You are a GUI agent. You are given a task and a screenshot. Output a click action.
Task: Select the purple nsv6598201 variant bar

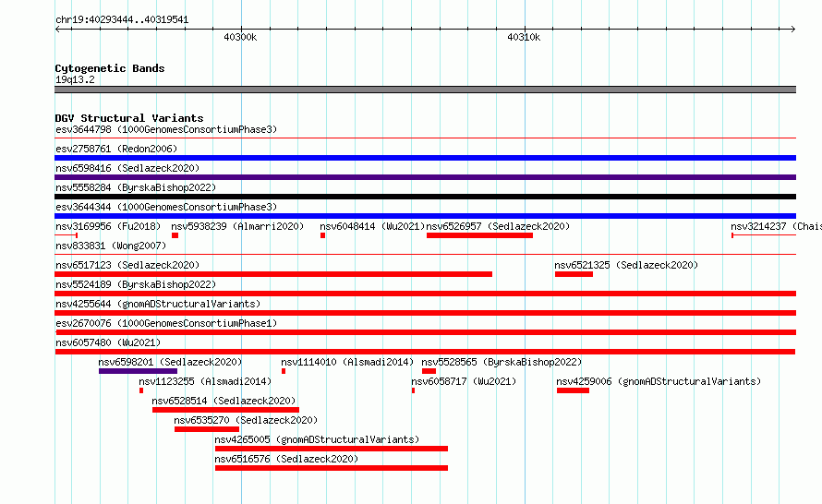coord(138,371)
